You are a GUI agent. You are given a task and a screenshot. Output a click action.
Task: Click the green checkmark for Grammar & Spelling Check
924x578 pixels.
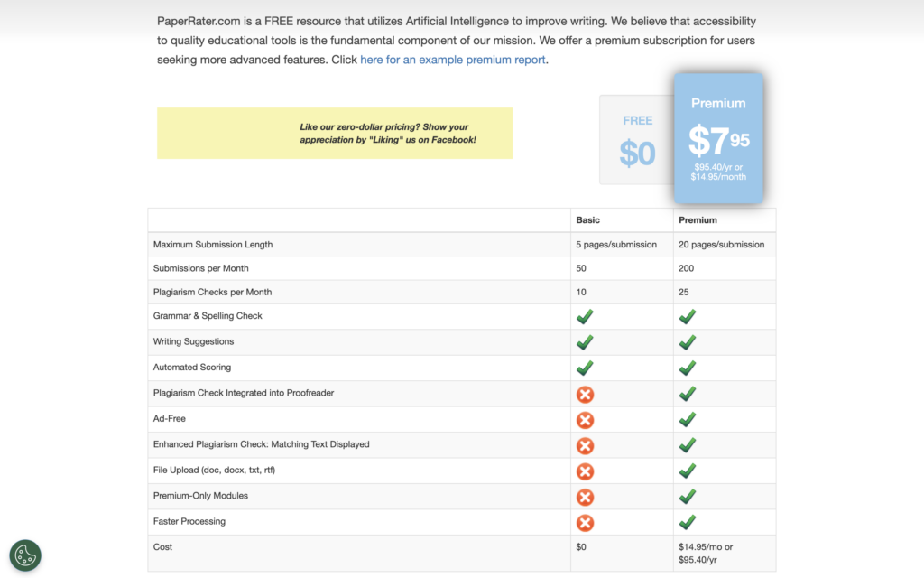click(x=585, y=316)
